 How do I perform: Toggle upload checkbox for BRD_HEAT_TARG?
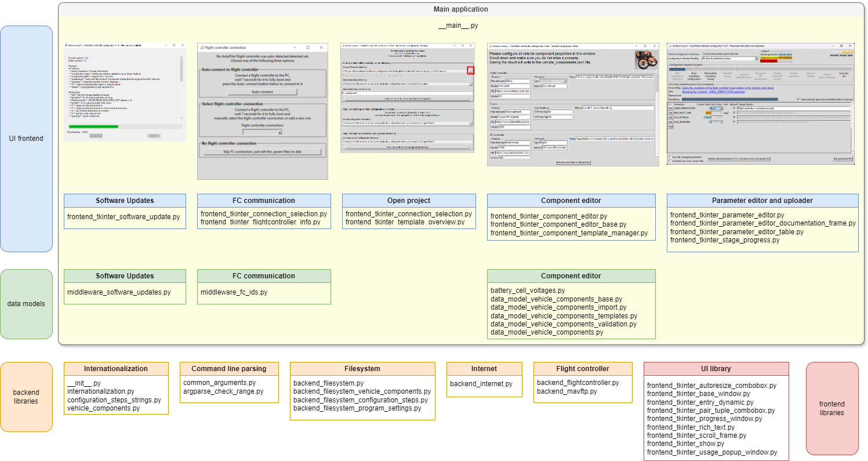(734, 113)
